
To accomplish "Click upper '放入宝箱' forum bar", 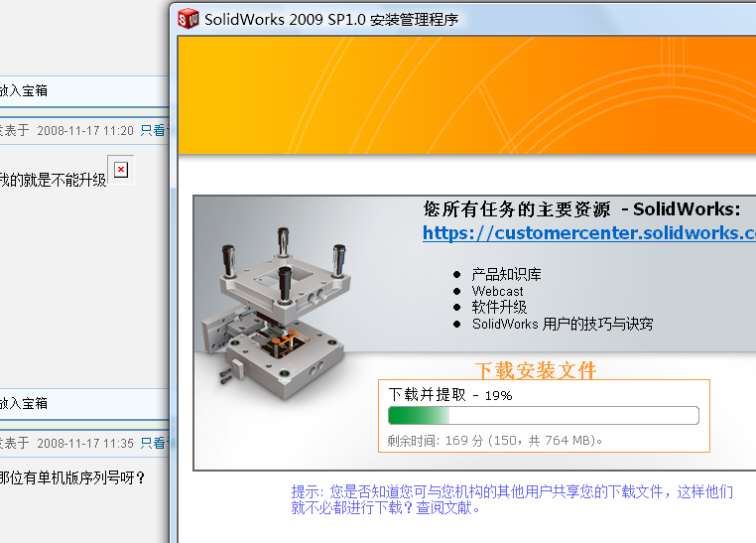I will click(84, 90).
